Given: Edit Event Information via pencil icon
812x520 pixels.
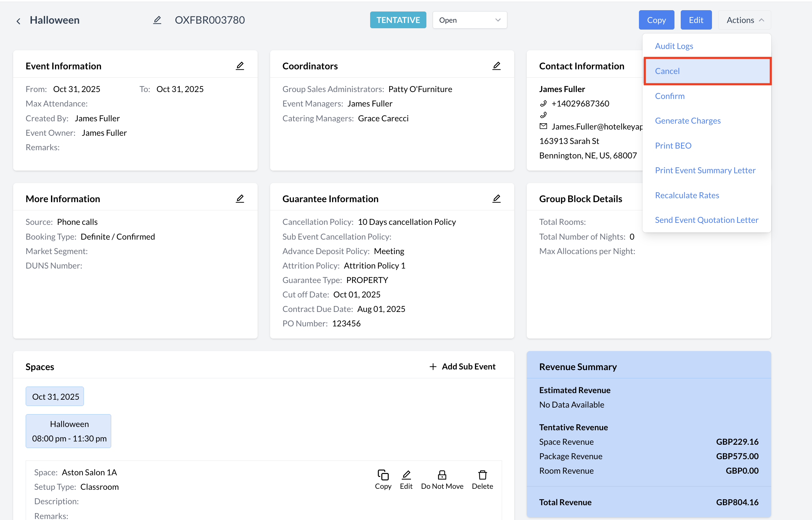Looking at the screenshot, I should click(240, 66).
